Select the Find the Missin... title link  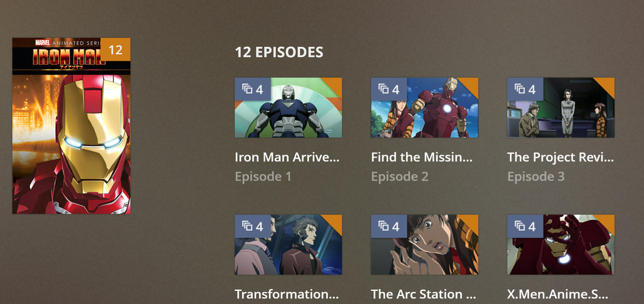click(x=422, y=157)
